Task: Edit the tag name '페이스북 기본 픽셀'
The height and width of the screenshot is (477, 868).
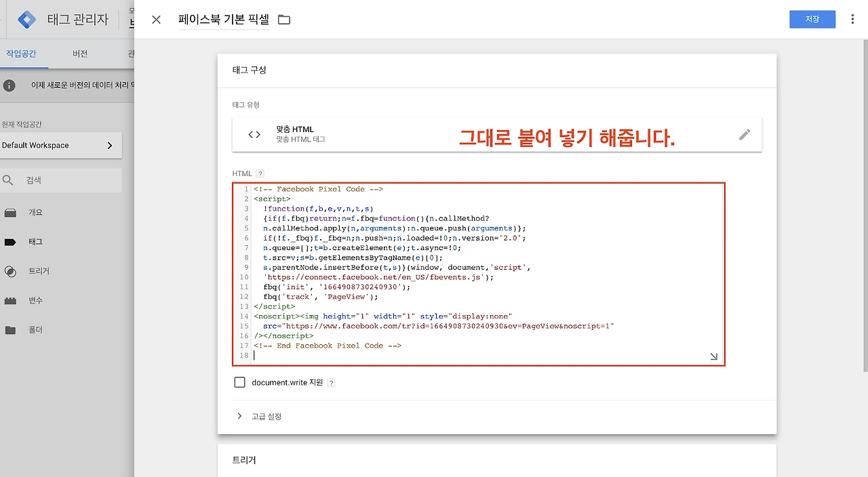Action: (223, 20)
